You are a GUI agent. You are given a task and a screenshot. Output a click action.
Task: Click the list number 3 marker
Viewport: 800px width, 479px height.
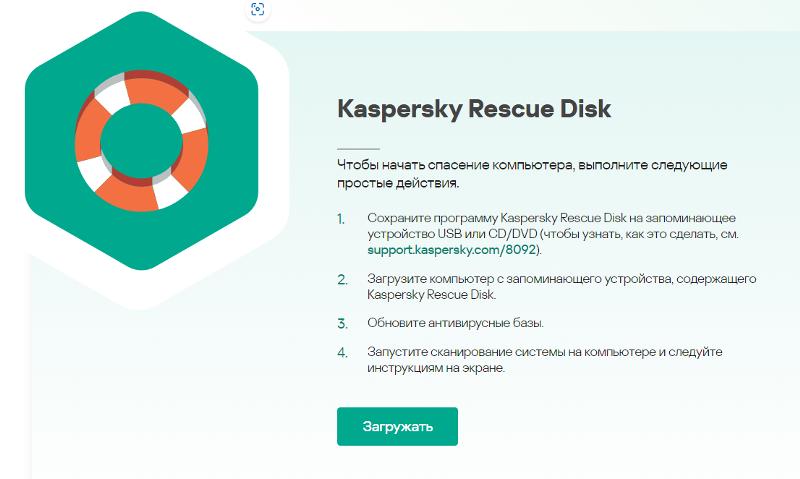point(342,324)
